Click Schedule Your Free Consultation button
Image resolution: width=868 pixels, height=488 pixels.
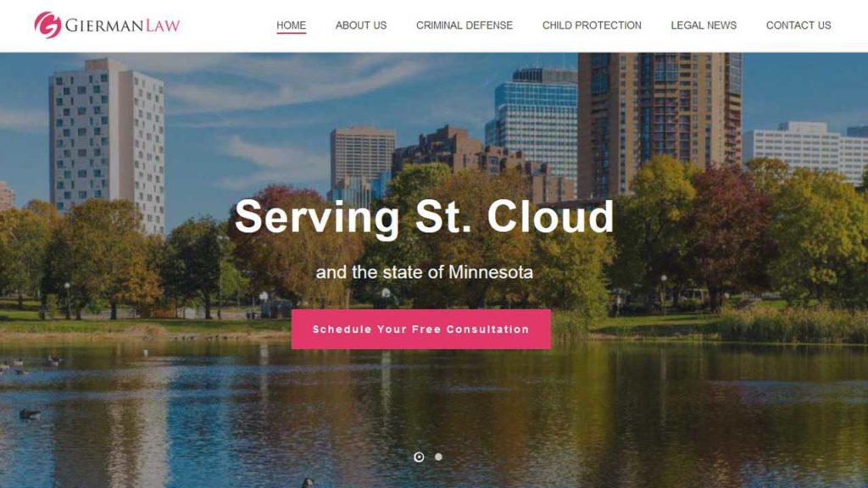[x=420, y=330]
